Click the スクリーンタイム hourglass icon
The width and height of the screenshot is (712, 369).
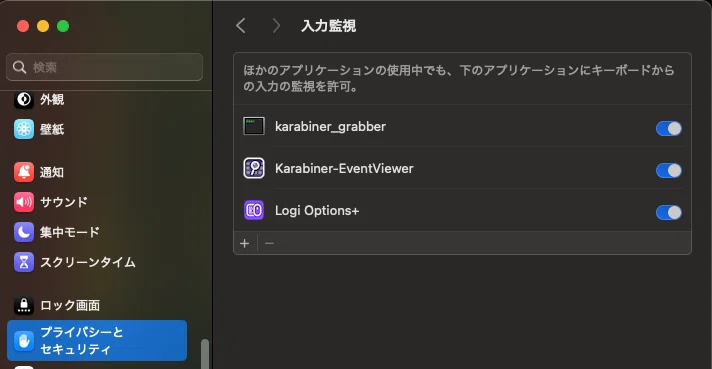24,262
